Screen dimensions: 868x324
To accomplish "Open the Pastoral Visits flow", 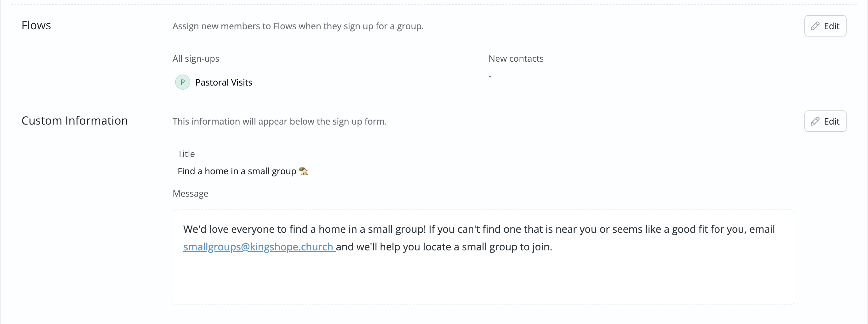I will pos(223,82).
